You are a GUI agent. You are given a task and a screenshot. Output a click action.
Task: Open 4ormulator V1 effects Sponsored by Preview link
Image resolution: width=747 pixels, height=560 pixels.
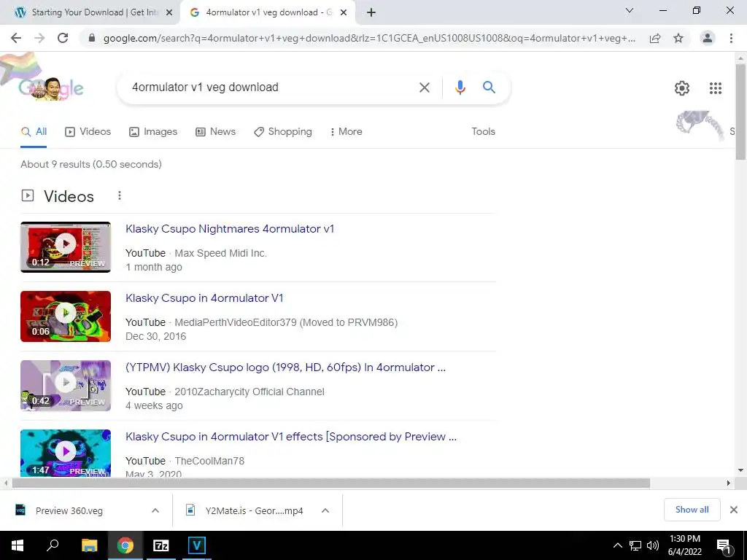(x=291, y=437)
